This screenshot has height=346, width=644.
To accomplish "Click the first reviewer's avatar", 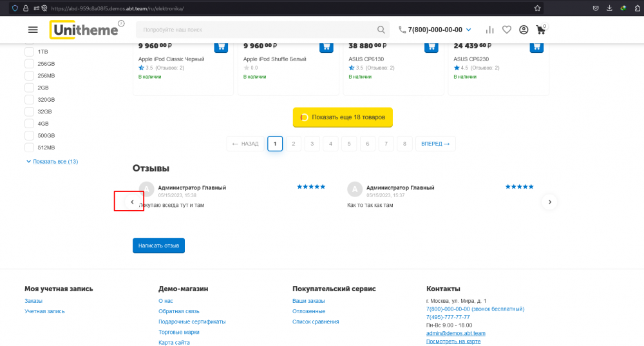I will tap(147, 189).
